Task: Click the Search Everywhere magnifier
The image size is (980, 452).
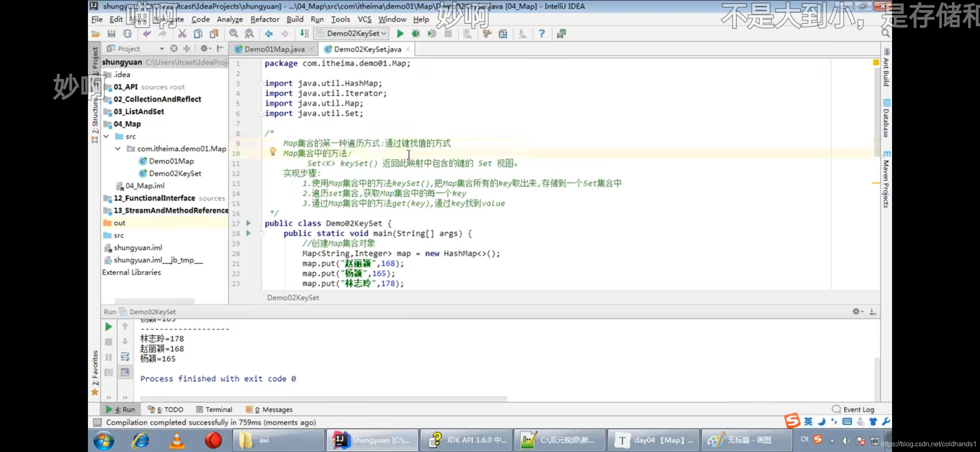Action: tap(885, 33)
